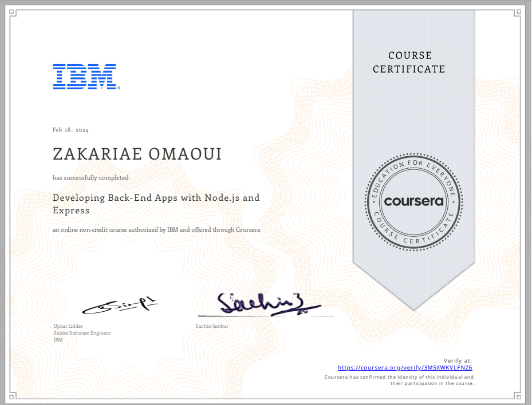Open the coursera.org verify link
Viewport: 532px width, 405px height.
pyautogui.click(x=405, y=368)
